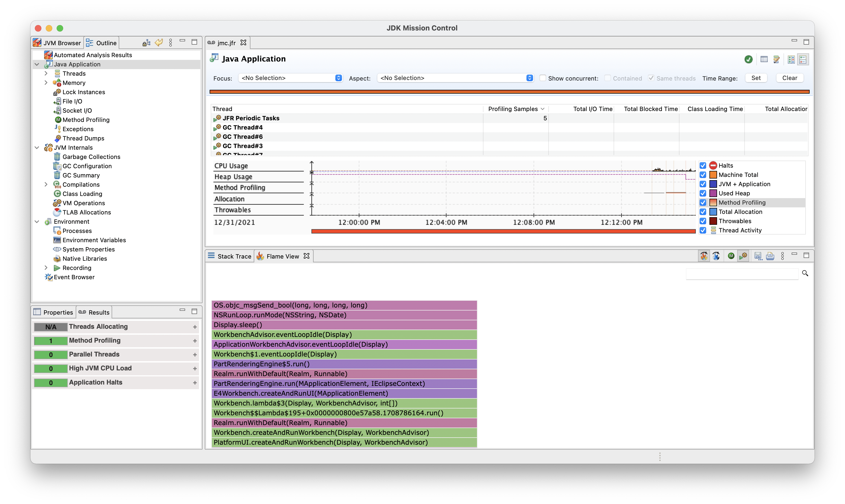This screenshot has height=504, width=845.
Task: Open TLAB Allocations page
Action: tap(86, 212)
